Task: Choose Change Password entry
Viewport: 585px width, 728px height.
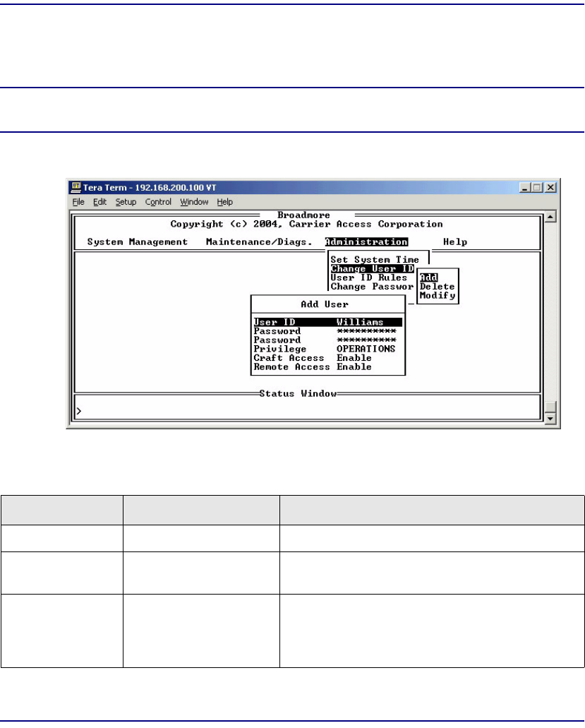Action: point(372,287)
